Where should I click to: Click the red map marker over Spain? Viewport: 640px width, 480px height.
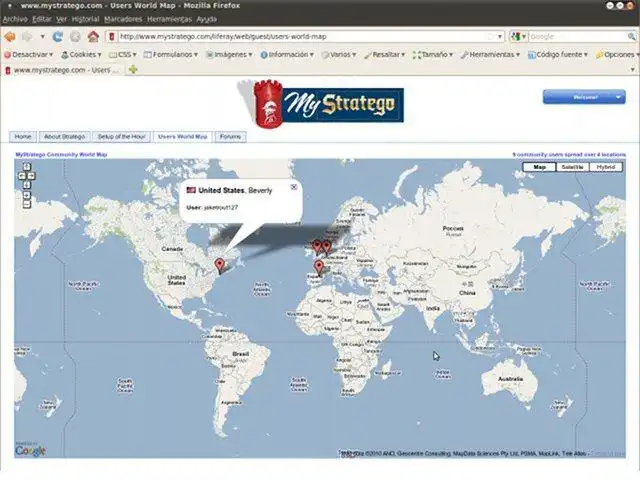tap(319, 268)
